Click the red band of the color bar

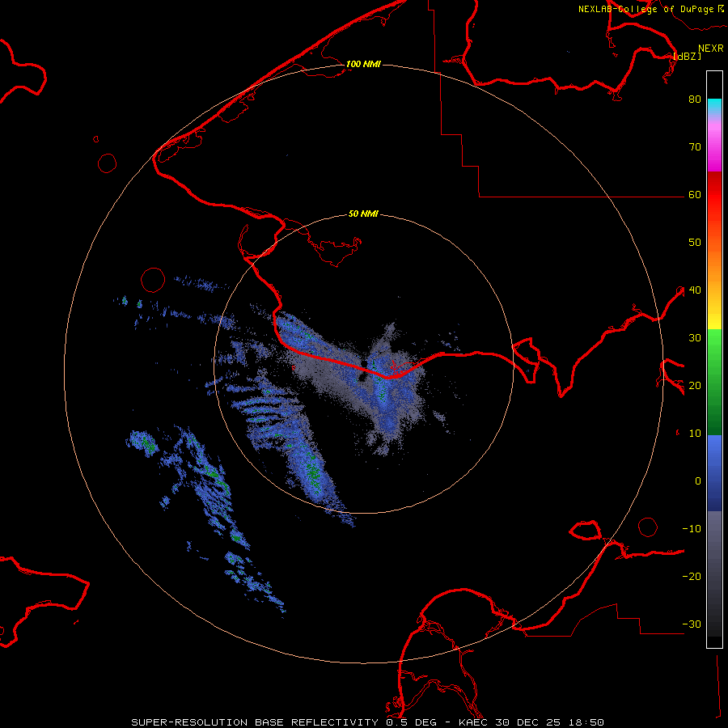point(714,200)
